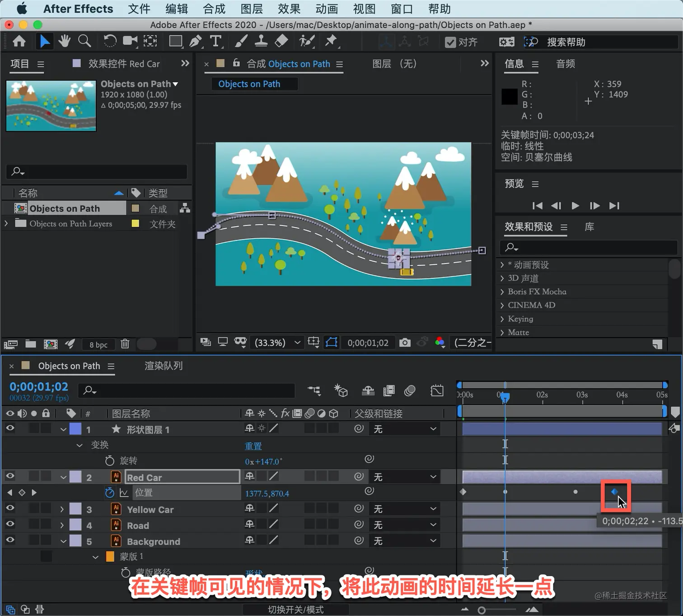This screenshot has width=683, height=616.
Task: Click the trash delete icon in Project panel
Action: [x=125, y=344]
